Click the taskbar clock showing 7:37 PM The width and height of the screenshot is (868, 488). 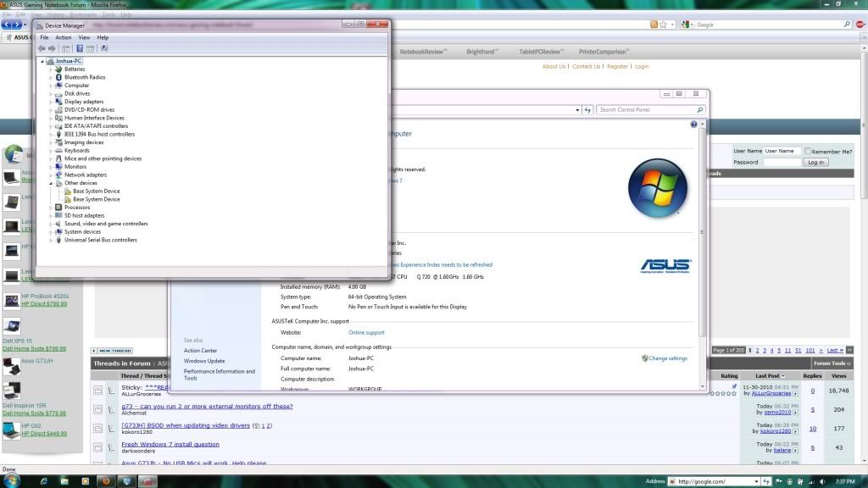point(845,482)
